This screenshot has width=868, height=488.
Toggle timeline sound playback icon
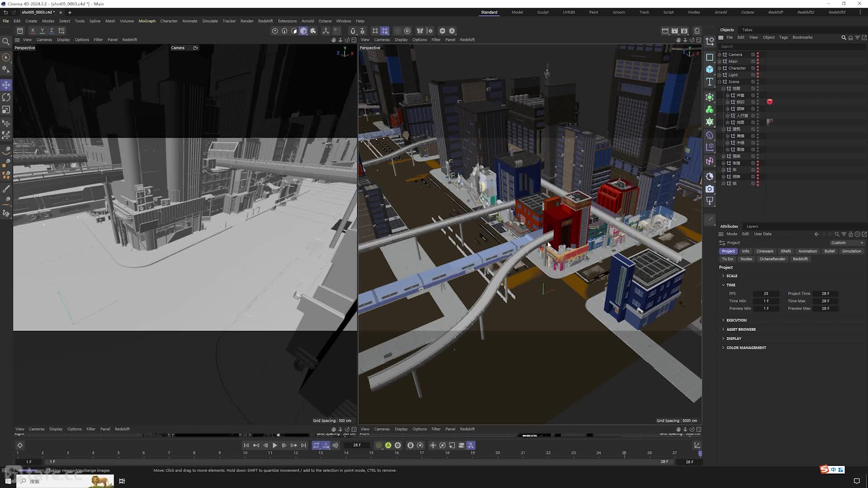[x=335, y=446]
